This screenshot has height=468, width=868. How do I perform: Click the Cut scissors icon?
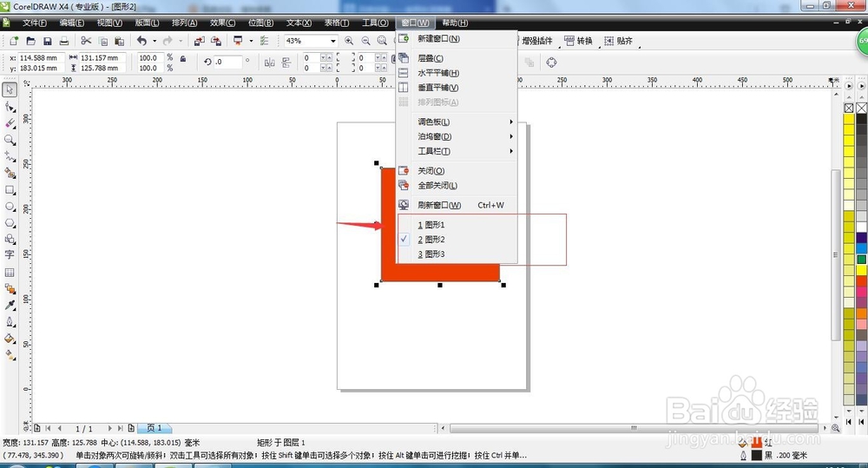pyautogui.click(x=86, y=41)
